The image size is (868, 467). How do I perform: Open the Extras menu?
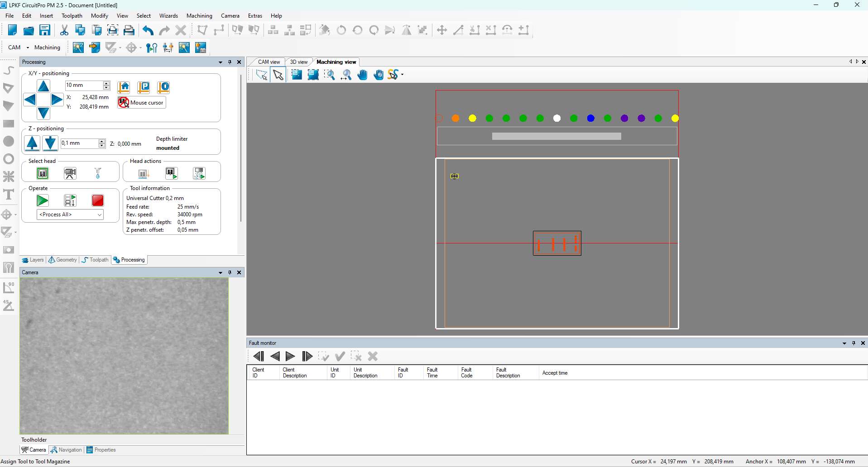pos(255,16)
